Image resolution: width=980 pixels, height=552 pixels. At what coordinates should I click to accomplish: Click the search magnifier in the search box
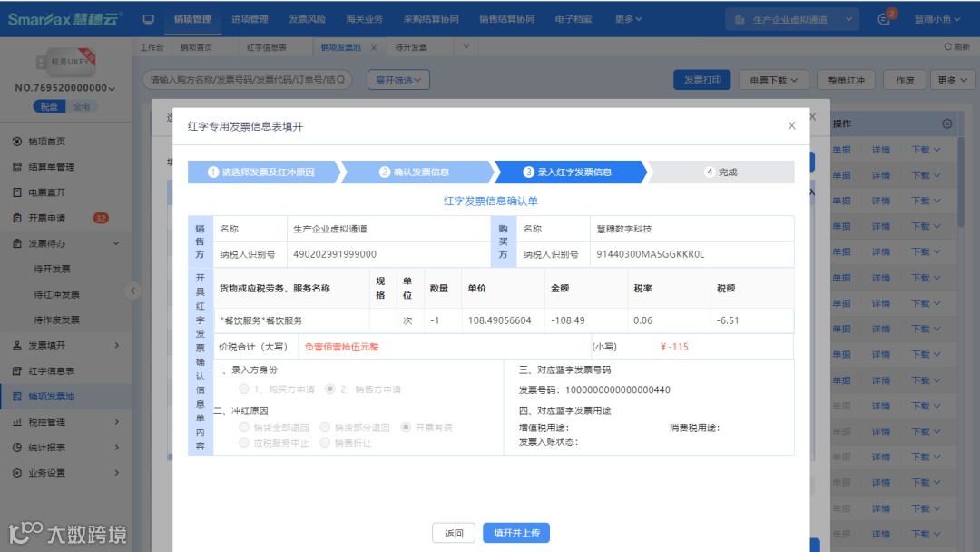tap(340, 79)
